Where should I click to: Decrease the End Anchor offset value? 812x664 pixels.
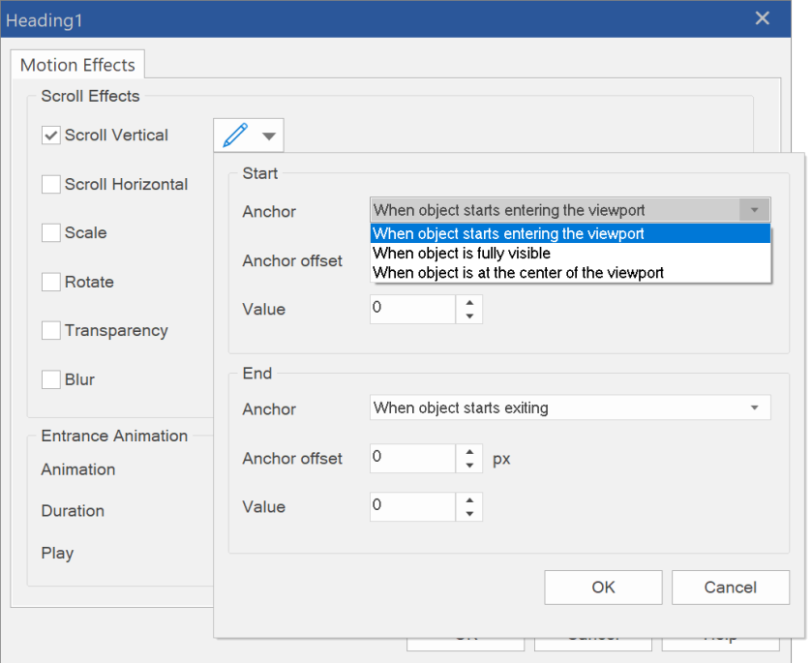469,466
